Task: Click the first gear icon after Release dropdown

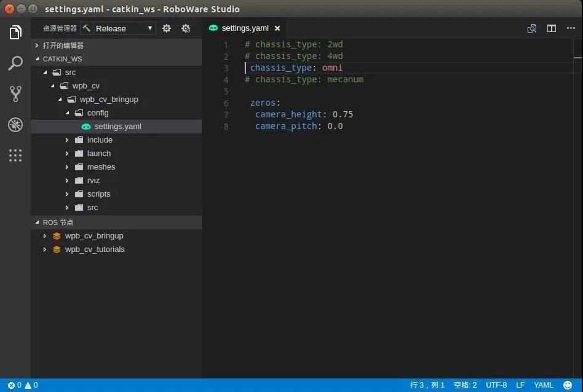Action: (167, 28)
